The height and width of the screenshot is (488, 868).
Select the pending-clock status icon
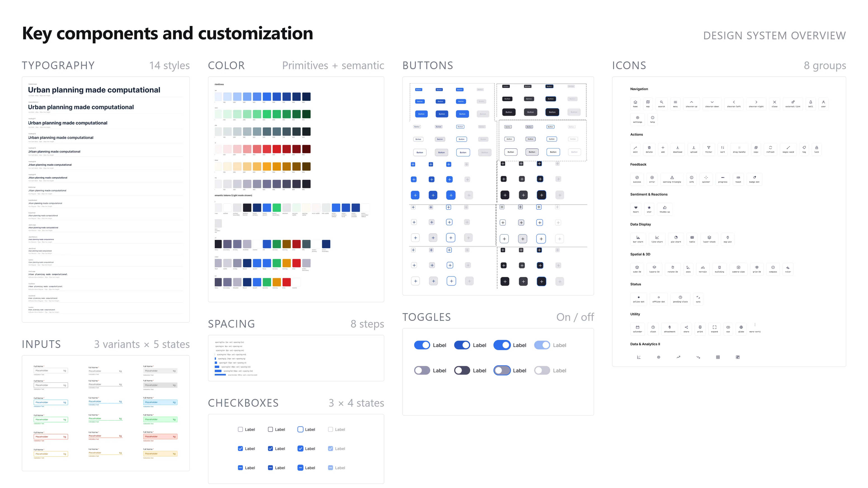(680, 299)
